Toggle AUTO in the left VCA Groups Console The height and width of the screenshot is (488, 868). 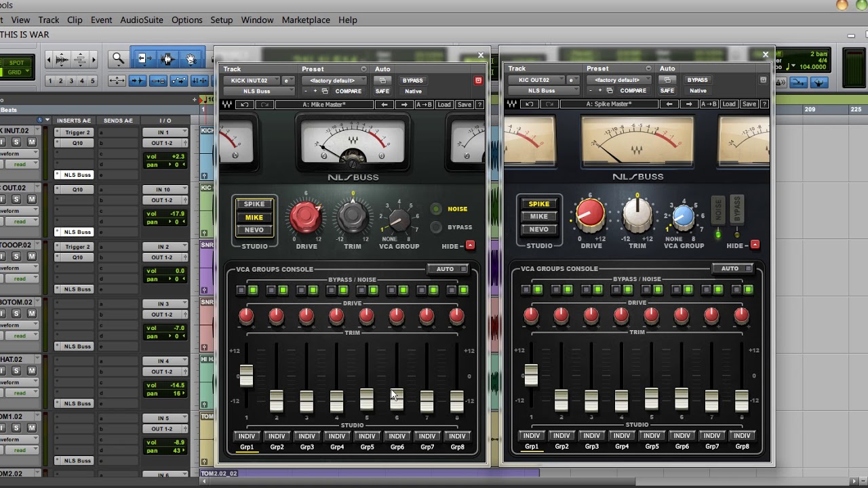click(448, 269)
